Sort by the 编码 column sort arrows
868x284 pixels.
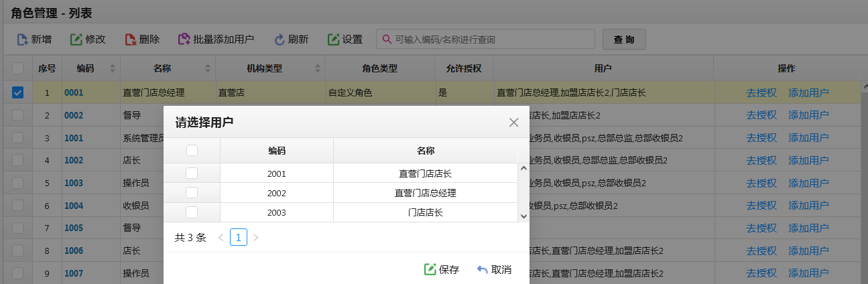click(112, 68)
